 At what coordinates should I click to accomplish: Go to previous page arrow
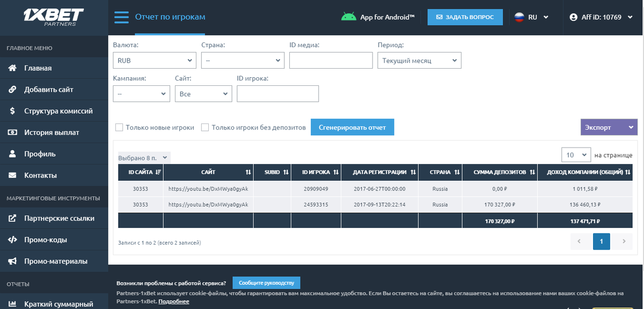click(x=579, y=242)
